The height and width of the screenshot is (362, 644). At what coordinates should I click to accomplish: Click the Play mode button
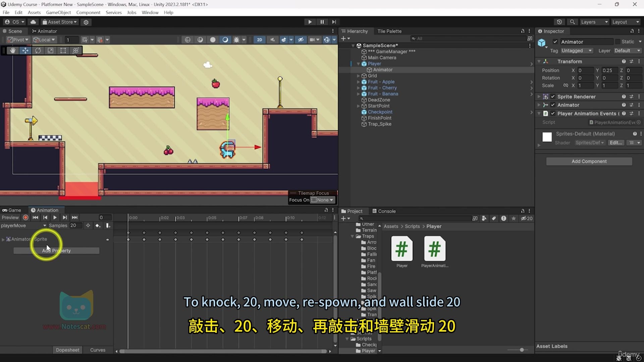click(310, 22)
